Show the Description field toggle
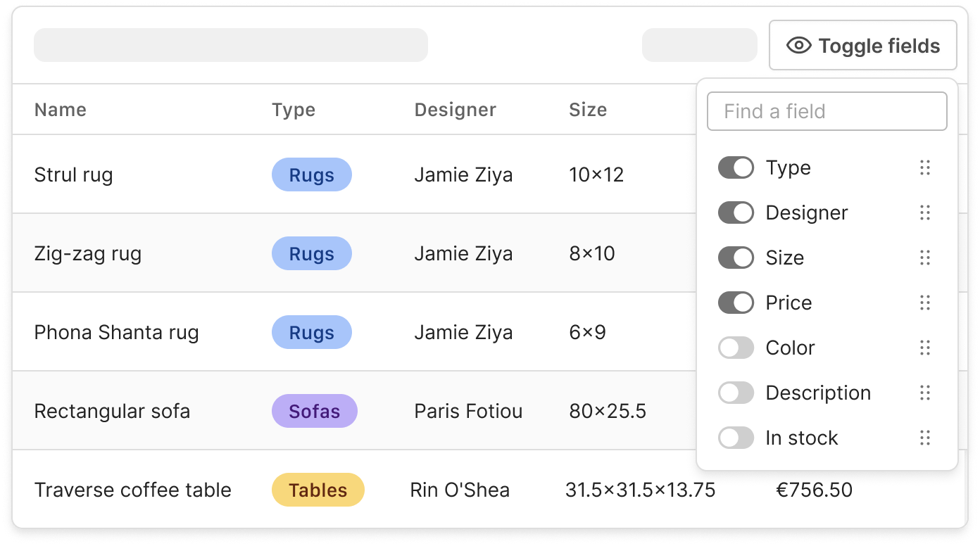This screenshot has width=980, height=546. [x=736, y=393]
